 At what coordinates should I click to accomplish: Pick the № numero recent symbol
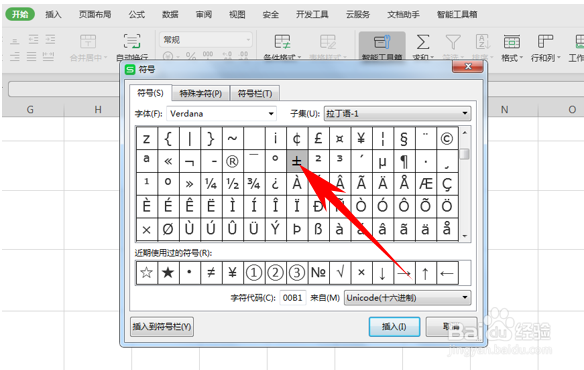tap(318, 273)
